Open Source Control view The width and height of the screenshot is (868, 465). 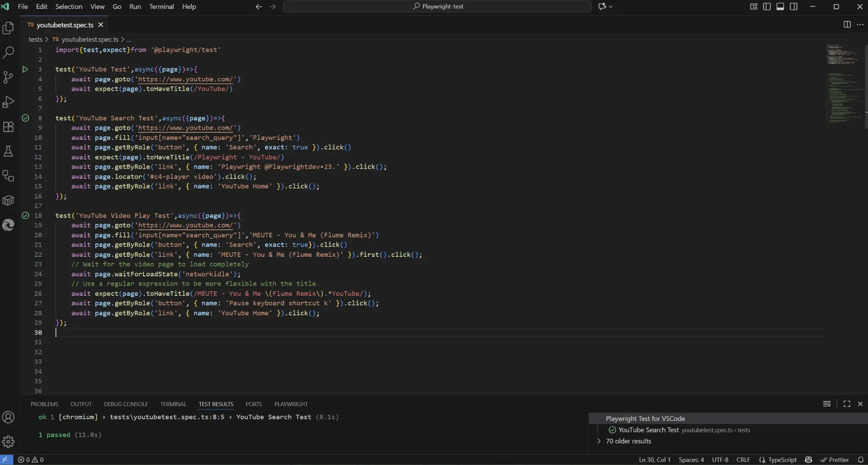(8, 77)
